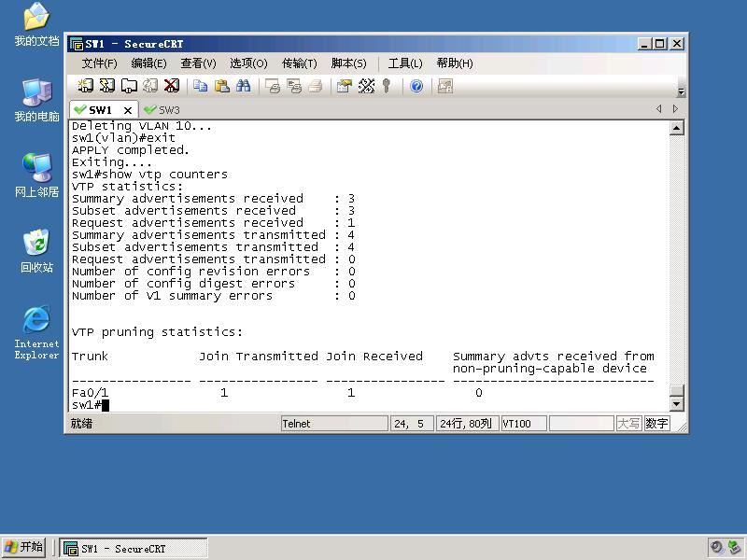Select the SW1 session tab
The image size is (747, 560).
pyautogui.click(x=100, y=110)
